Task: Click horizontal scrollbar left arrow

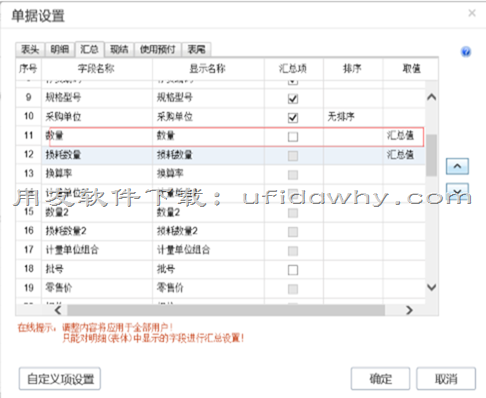Action: [x=58, y=310]
